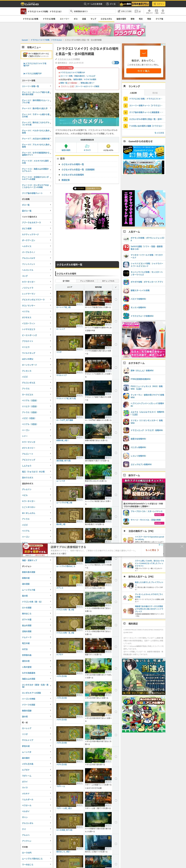Close the bottom banner ad with X
Screen dimensions: 186x868
click(x=182, y=546)
